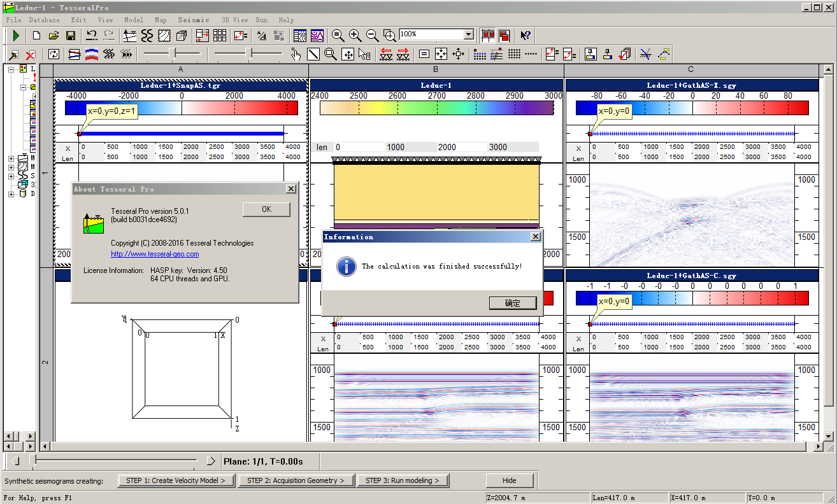Viewport: 837px width, 504px height.
Task: Open the www.tesseral-geo.com link
Action: click(x=155, y=254)
